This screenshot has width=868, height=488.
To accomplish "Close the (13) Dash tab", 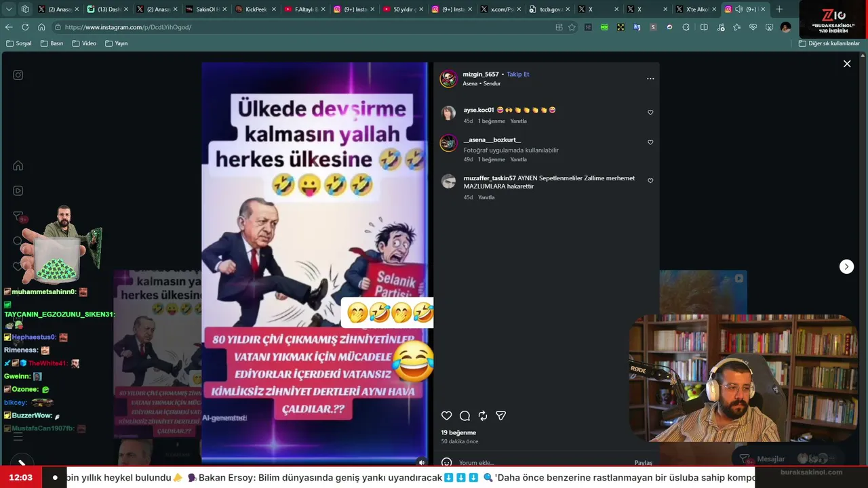I will (125, 9).
